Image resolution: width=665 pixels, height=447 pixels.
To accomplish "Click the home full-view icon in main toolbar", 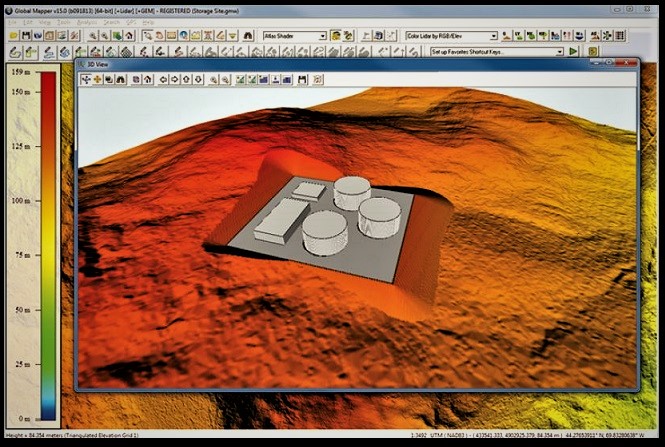I will click(129, 36).
